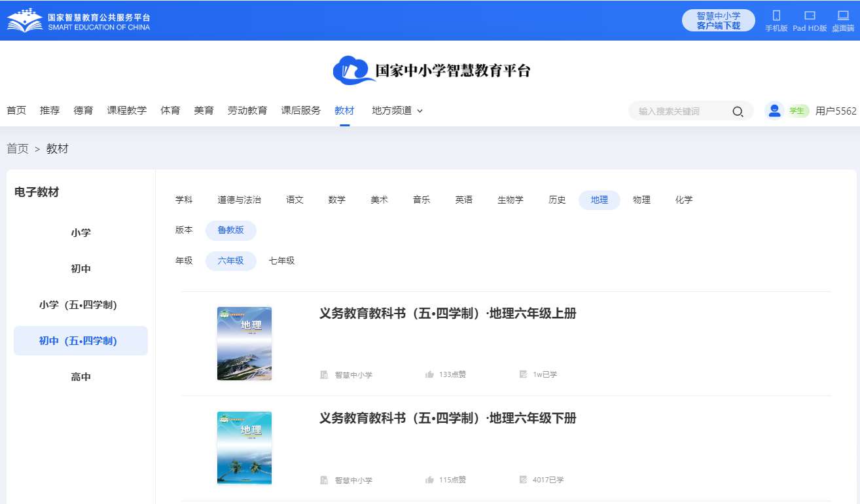The width and height of the screenshot is (860, 504).
Task: Expand the 地方频道 dropdown
Action: 397,111
